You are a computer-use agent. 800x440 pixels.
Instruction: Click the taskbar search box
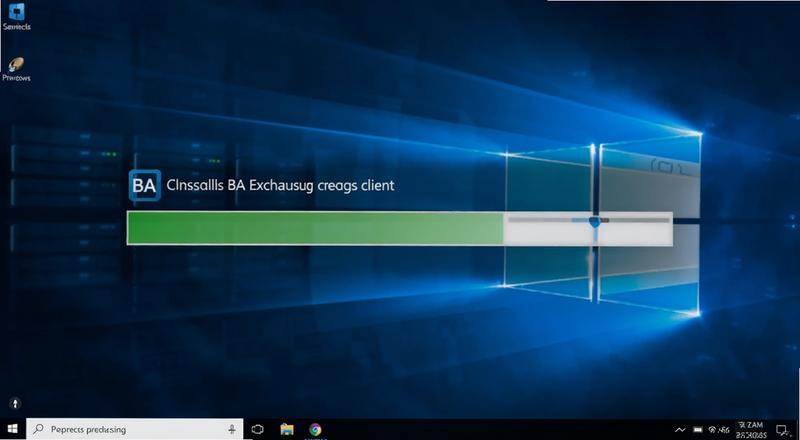coord(135,429)
